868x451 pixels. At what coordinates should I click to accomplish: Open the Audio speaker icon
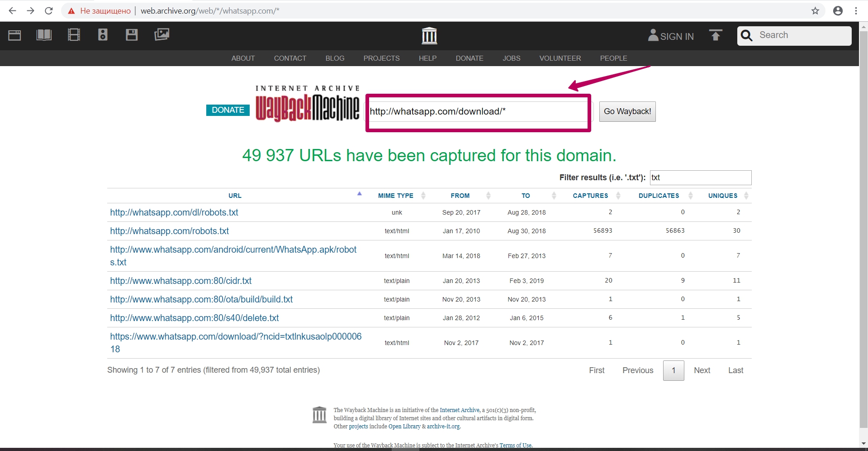coord(103,35)
